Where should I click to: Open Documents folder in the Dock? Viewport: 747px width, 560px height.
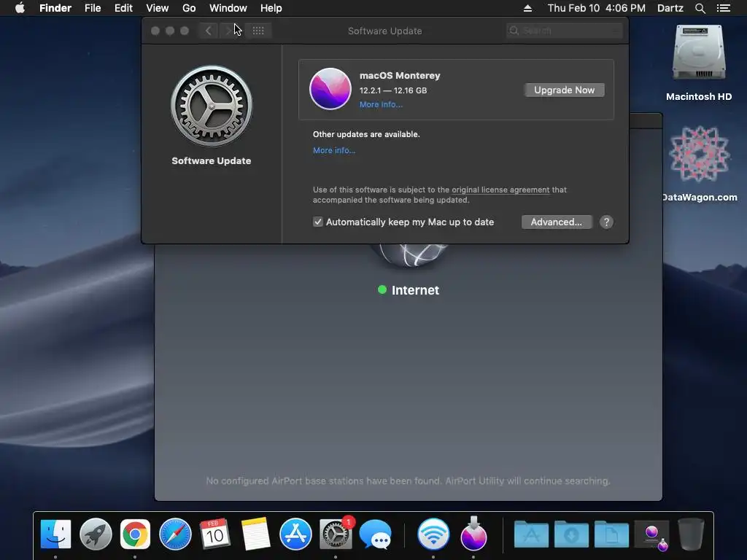[611, 534]
